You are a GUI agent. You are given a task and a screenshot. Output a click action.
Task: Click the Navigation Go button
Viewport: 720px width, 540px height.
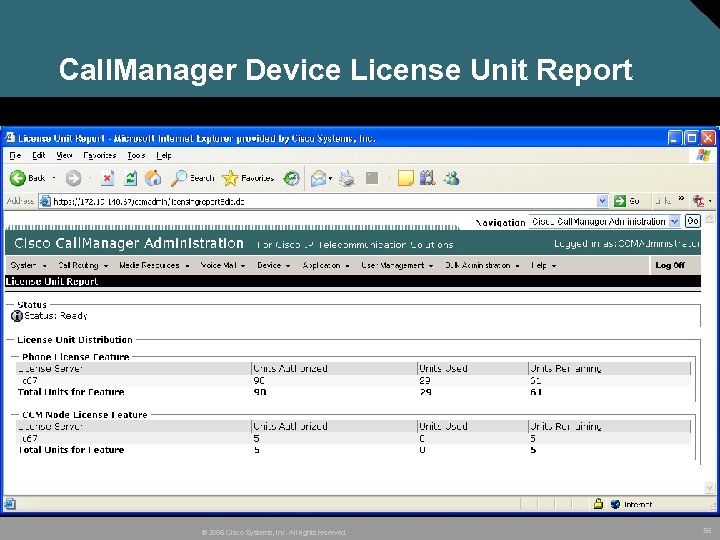692,221
